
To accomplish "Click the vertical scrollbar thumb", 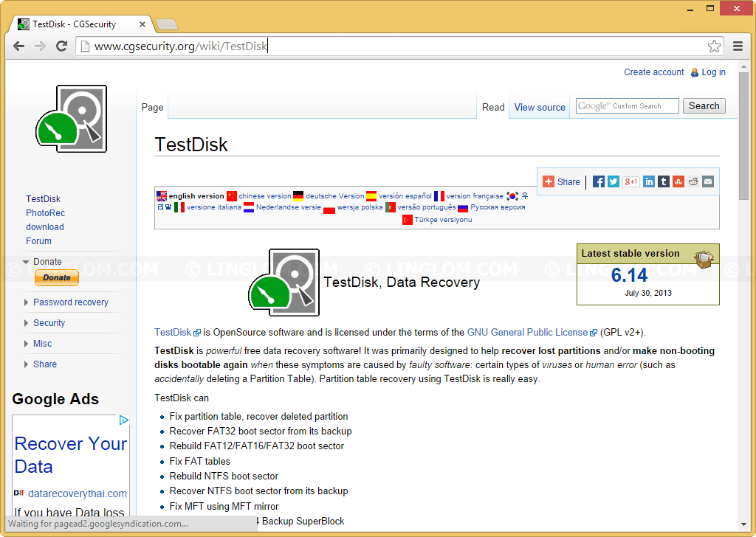I will pyautogui.click(x=743, y=136).
